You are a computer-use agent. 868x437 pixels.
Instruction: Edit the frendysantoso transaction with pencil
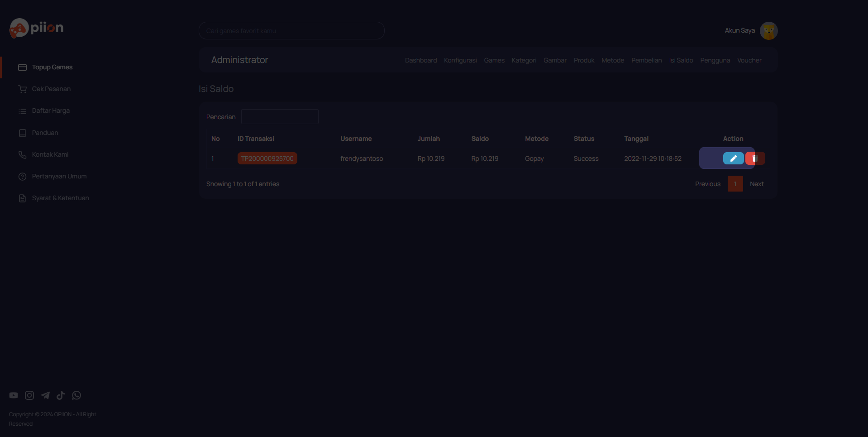pos(734,158)
